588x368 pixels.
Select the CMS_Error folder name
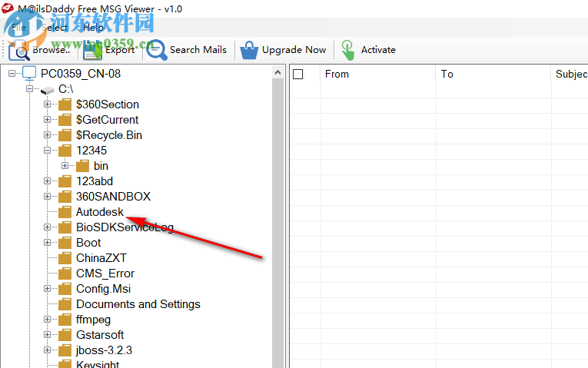[x=105, y=274]
